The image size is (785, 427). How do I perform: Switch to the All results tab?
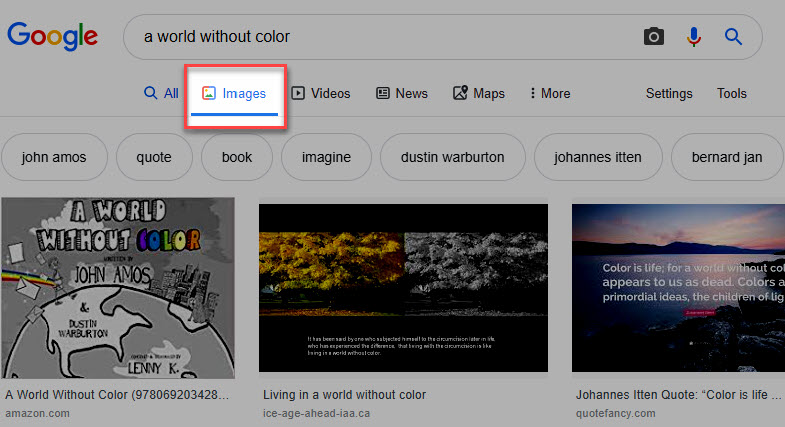coord(161,93)
